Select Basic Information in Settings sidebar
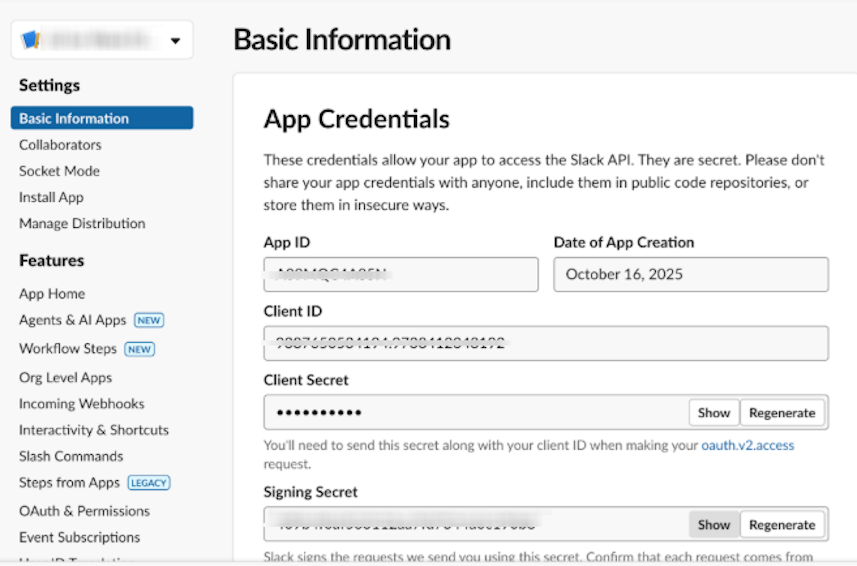The height and width of the screenshot is (566, 857). click(x=74, y=118)
